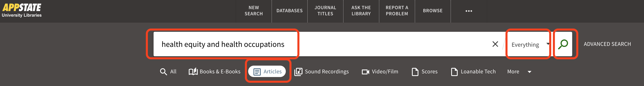Go to Journal Titles in navigation

pos(325,11)
